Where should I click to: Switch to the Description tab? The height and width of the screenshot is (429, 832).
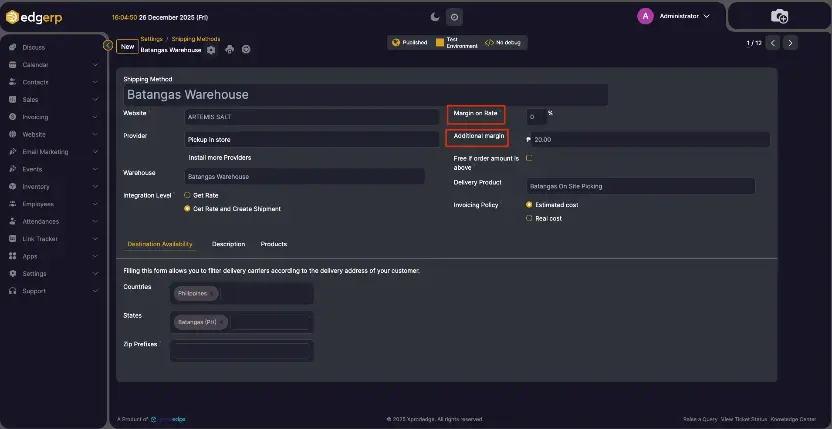(x=228, y=244)
